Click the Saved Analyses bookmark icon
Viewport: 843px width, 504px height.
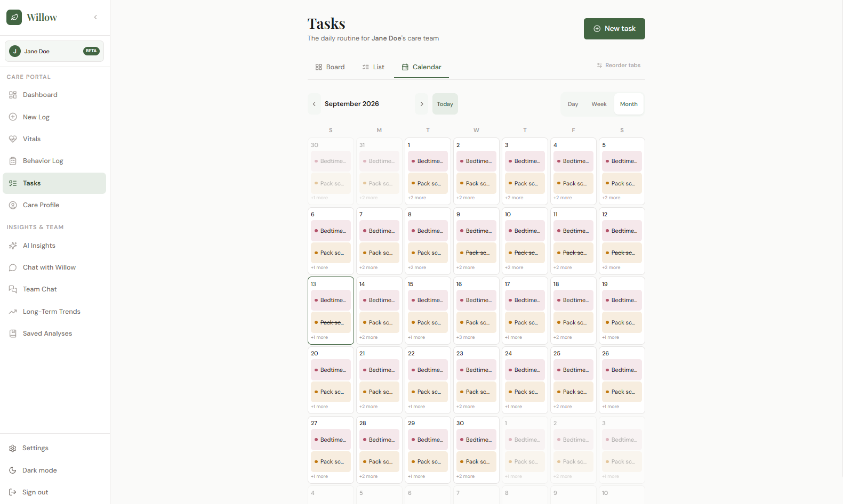tap(13, 334)
